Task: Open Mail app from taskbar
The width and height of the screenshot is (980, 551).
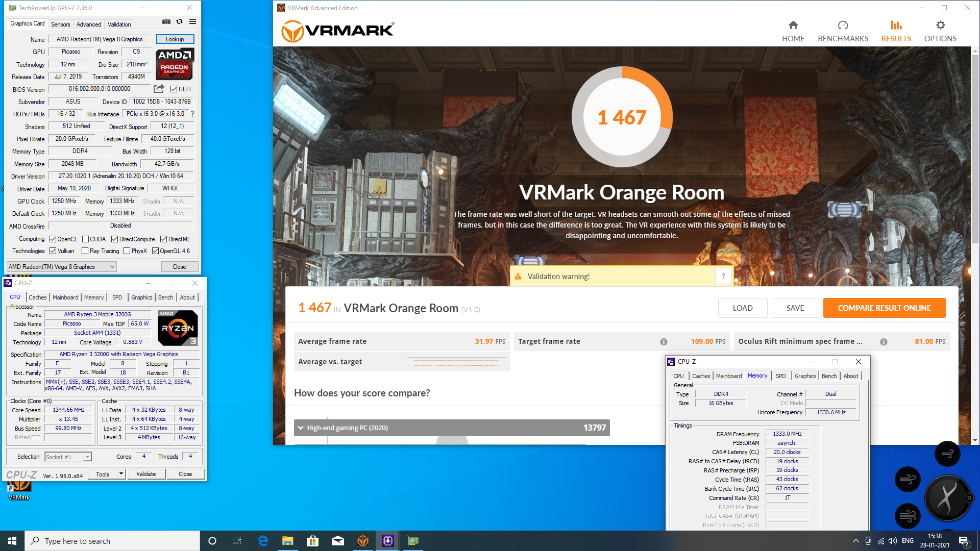Action: 338,541
